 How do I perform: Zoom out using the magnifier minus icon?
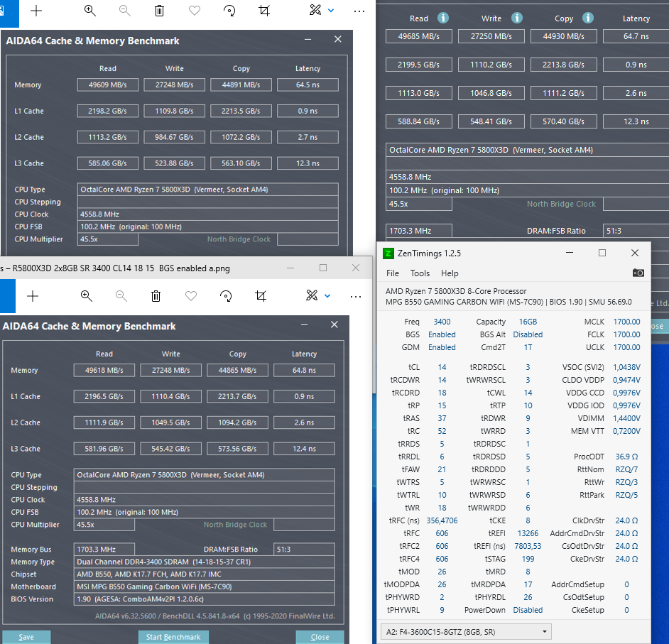tap(124, 11)
